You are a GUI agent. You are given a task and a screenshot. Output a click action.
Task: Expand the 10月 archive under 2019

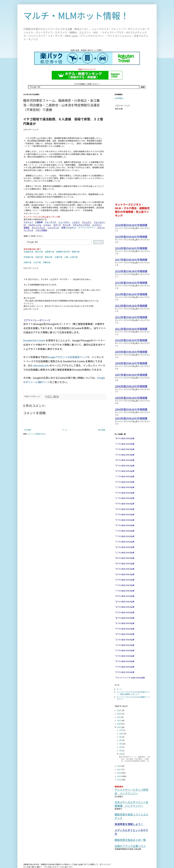pos(118,734)
